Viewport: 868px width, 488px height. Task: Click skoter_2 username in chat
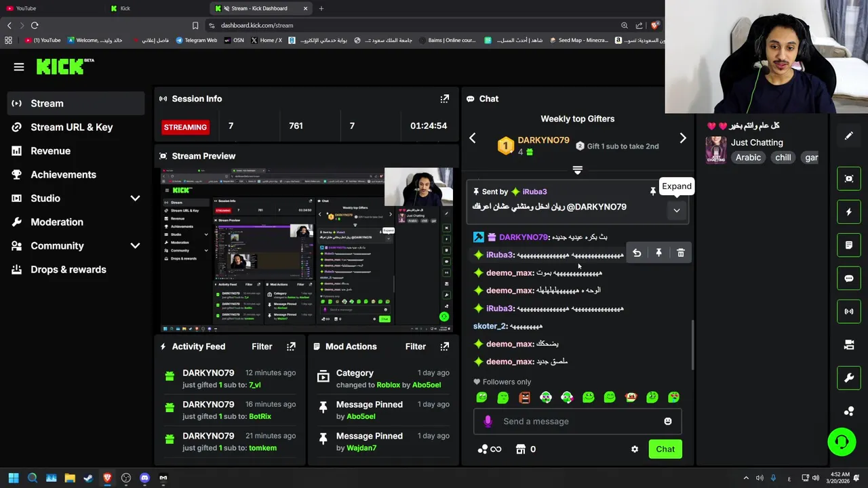(490, 326)
